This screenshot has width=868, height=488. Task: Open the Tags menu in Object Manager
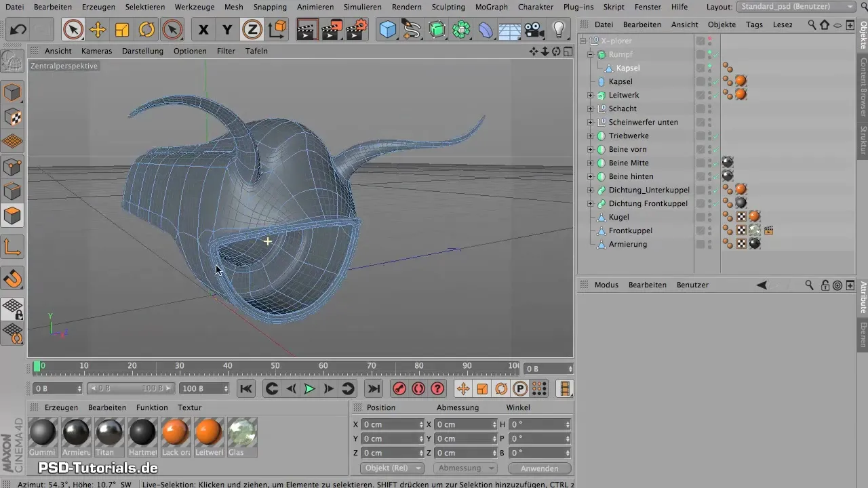[754, 24]
